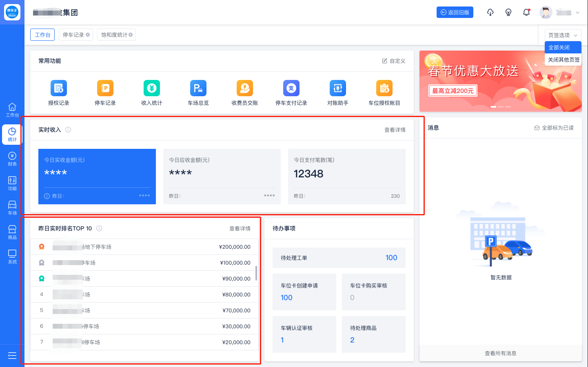Open 查看详情 for 实时收入
The image size is (588, 367).
(x=395, y=130)
